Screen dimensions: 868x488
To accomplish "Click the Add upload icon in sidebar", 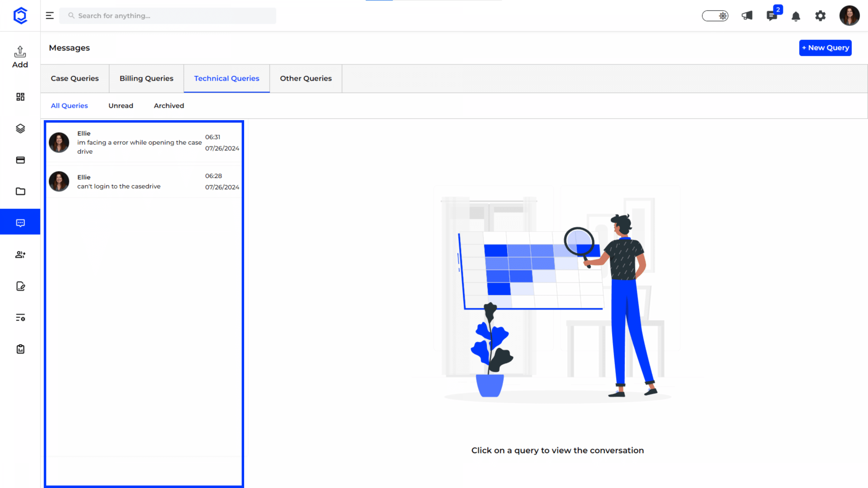I will 20,57.
